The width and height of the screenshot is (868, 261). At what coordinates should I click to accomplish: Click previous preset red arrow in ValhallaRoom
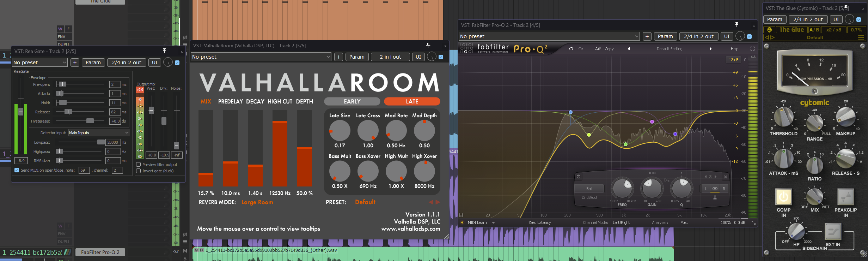[431, 202]
